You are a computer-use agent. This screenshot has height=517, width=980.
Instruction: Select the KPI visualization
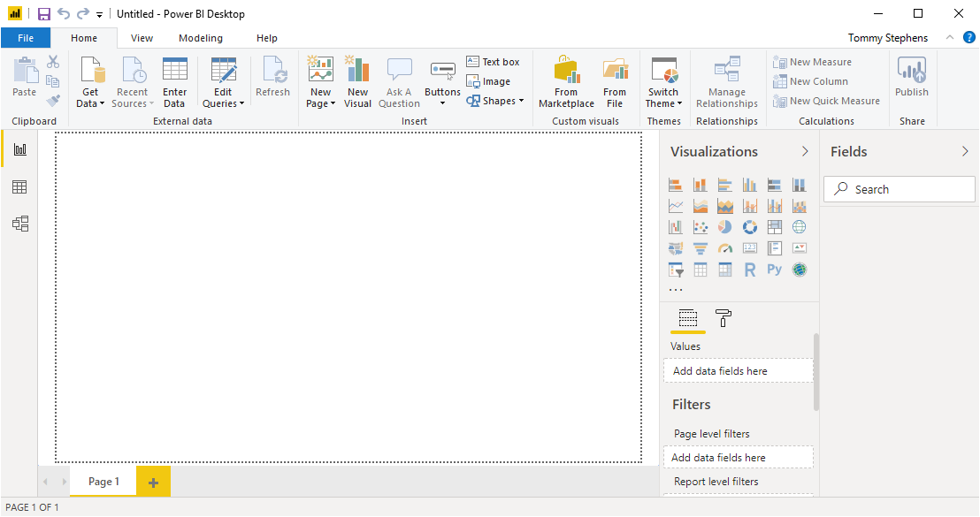point(799,248)
